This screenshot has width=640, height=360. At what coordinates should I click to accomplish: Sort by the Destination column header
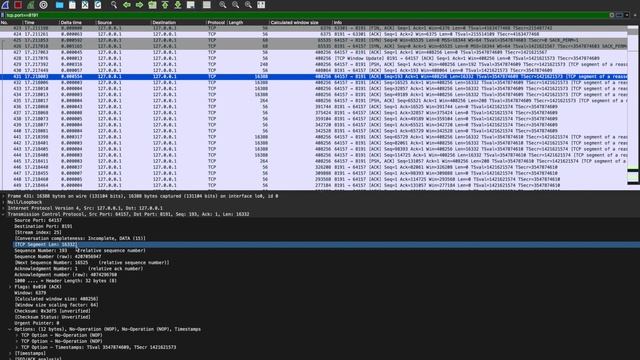(x=178, y=22)
